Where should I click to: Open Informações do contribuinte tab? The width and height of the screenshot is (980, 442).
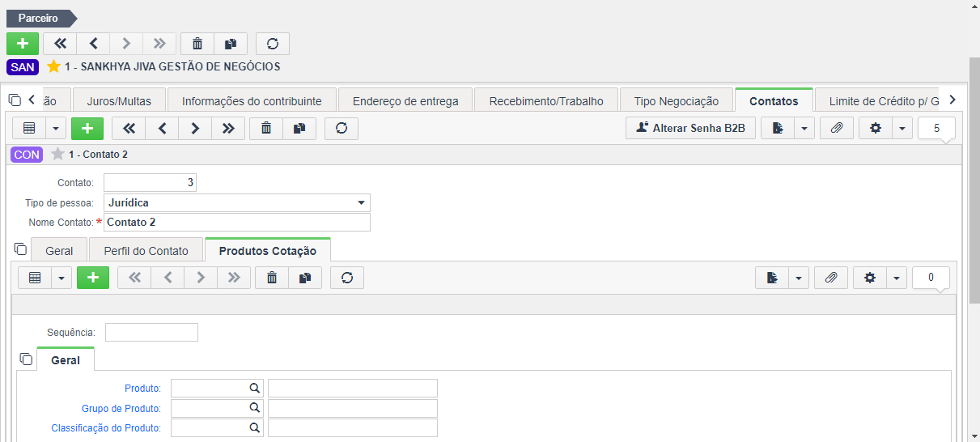252,100
